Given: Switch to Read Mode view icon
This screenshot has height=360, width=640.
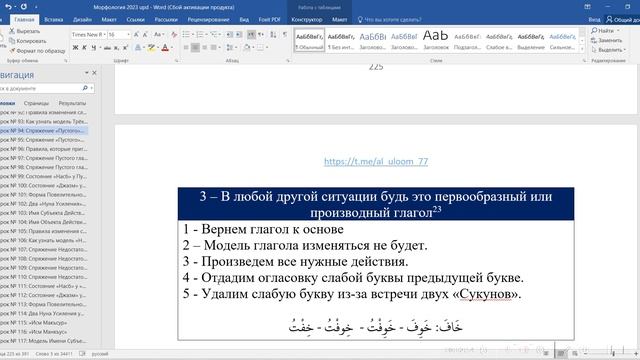Looking at the screenshot, I should pyautogui.click(x=546, y=353).
